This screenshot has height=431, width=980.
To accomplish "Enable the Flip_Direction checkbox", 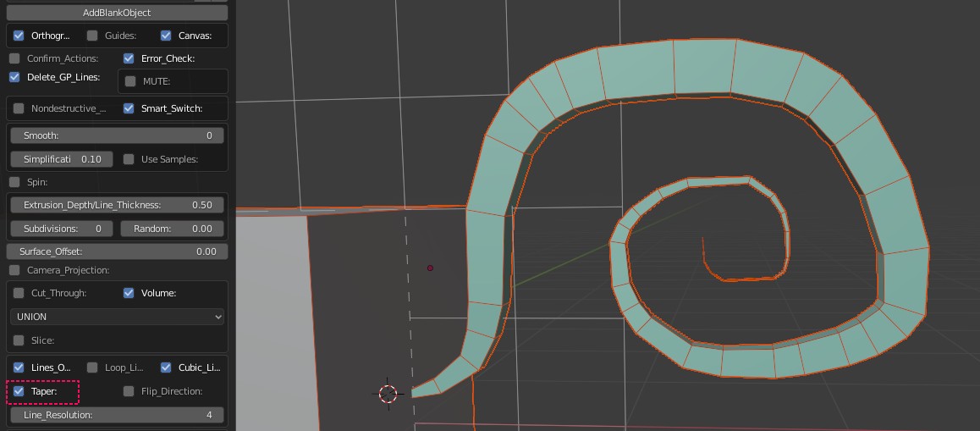I will click(x=129, y=391).
